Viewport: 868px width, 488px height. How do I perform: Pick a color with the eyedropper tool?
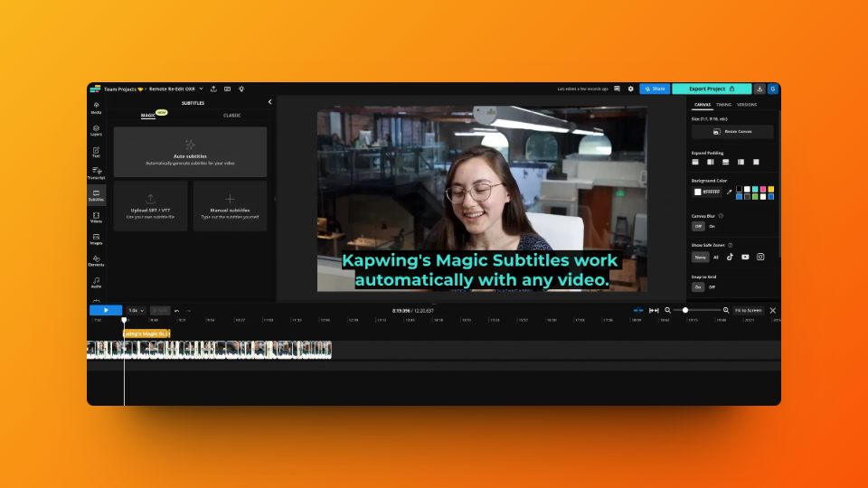tap(729, 192)
